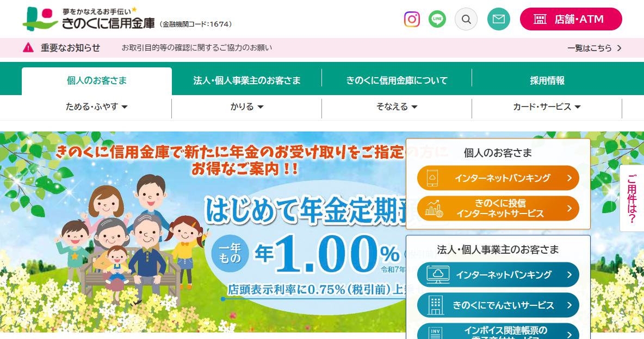Click the red warning triangle icon
This screenshot has height=339, width=644.
28,48
